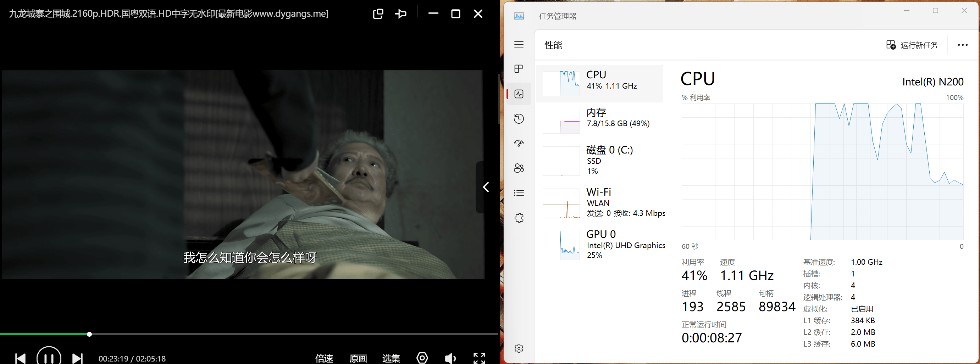This screenshot has width=980, height=364.
Task: Click the 性能 page heading
Action: [x=553, y=45]
